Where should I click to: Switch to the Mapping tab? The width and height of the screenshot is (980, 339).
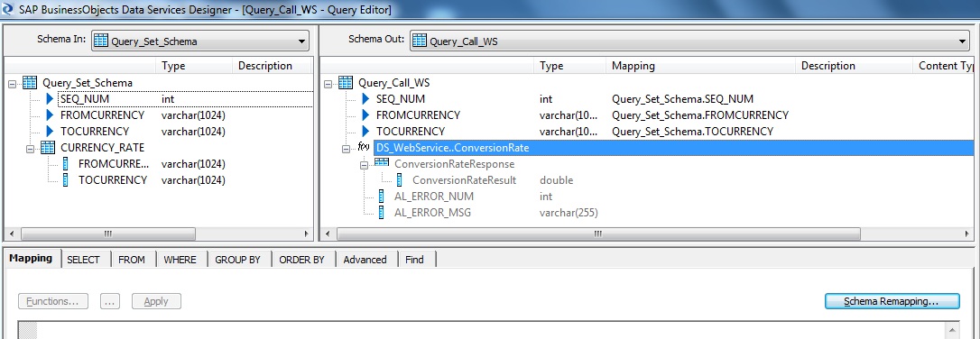coord(31,259)
